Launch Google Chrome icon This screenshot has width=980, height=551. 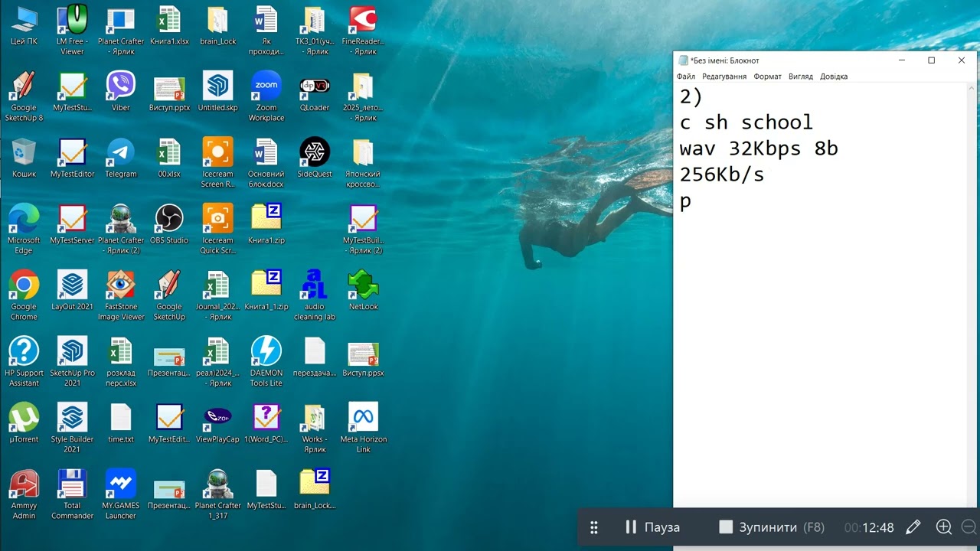tap(24, 295)
